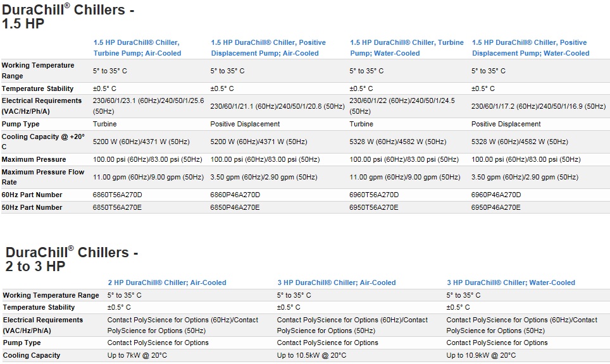Click the DuraChill Chillers 1.5 HP heading
Screen dimensions: 610x364
click(68, 16)
